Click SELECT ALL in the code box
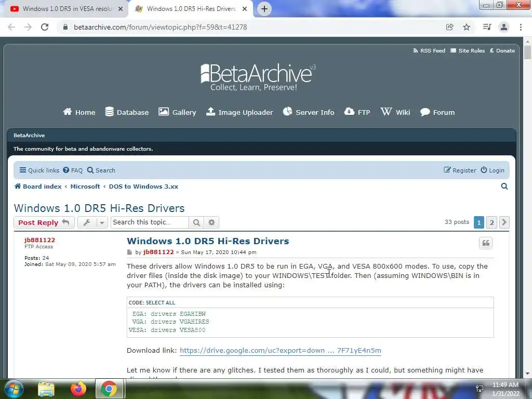Viewport: 532px width, 399px height. 161,303
